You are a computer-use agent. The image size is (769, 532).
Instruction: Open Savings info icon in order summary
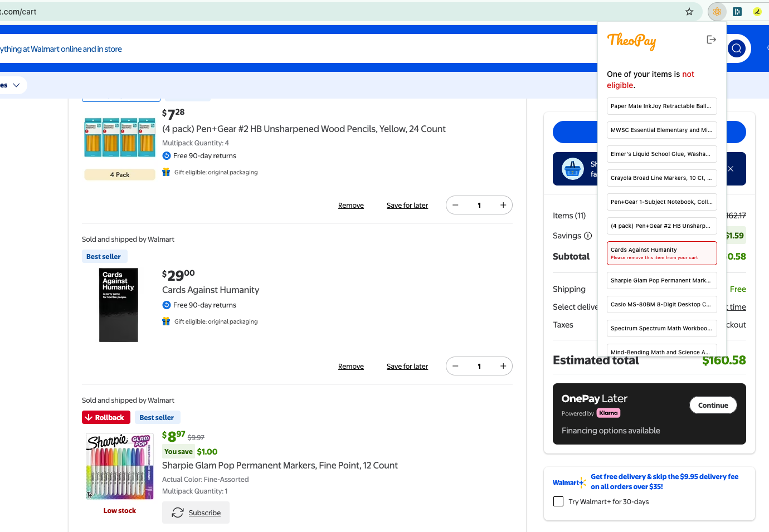(x=588, y=236)
